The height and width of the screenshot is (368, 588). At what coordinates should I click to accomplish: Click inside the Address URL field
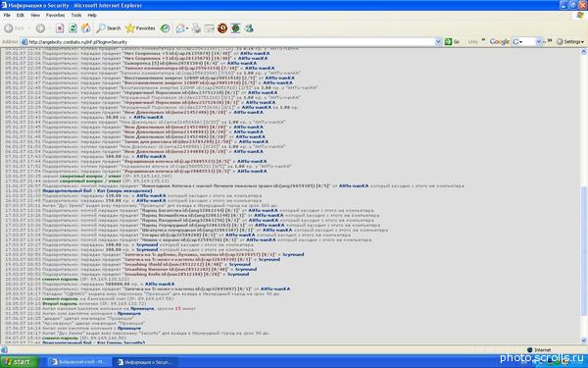pyautogui.click(x=230, y=42)
